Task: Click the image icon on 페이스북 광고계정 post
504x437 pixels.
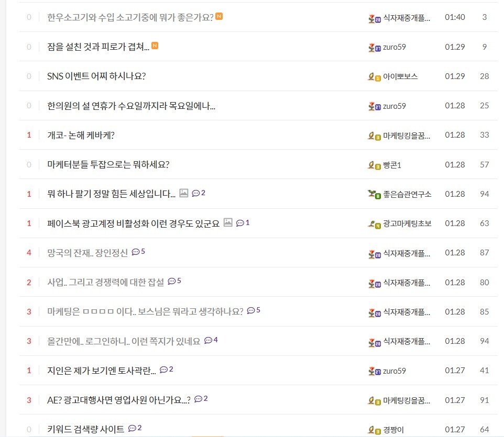Action: pos(228,222)
